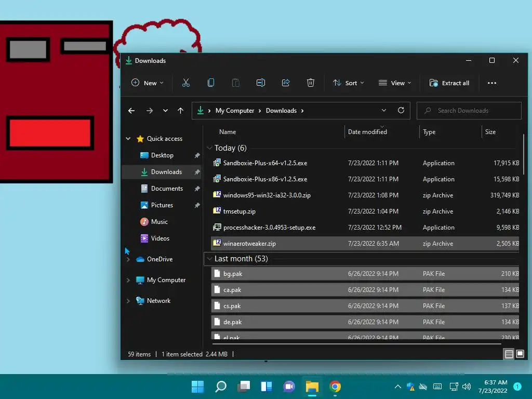
Task: Click the horizontal scrollbar in file list
Action: [356, 344]
